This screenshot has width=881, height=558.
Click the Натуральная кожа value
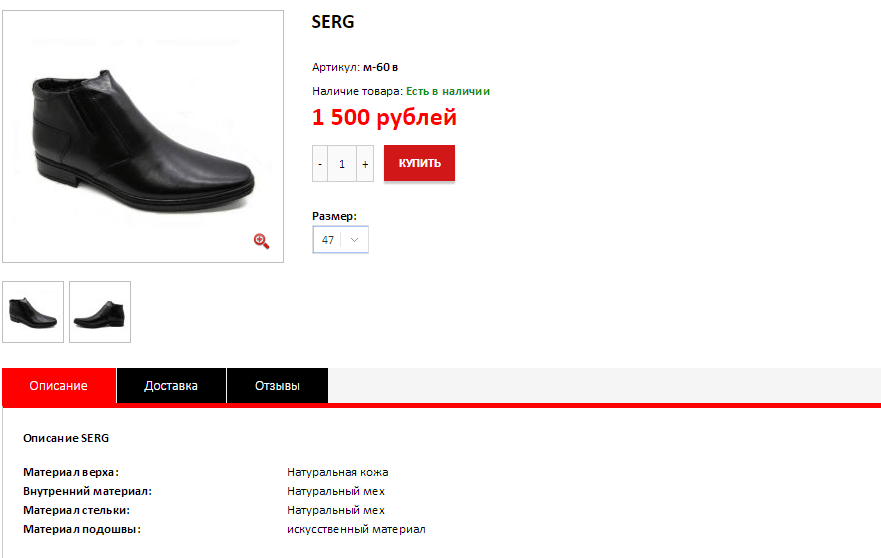(x=337, y=472)
